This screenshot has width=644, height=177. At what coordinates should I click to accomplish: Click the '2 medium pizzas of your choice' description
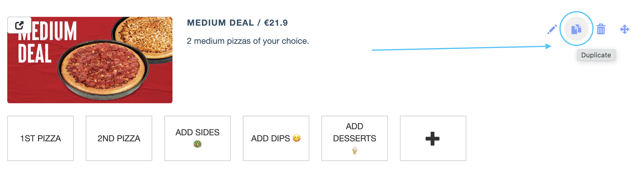[x=248, y=41]
